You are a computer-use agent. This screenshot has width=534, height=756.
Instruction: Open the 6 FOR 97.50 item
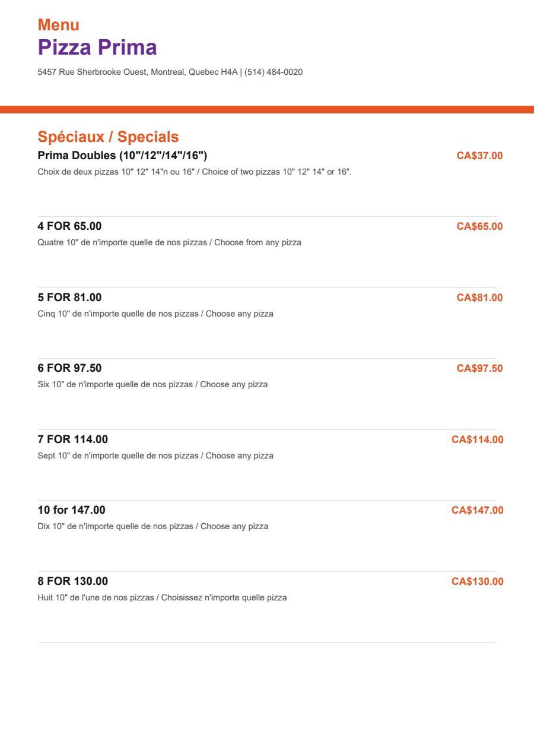69,368
